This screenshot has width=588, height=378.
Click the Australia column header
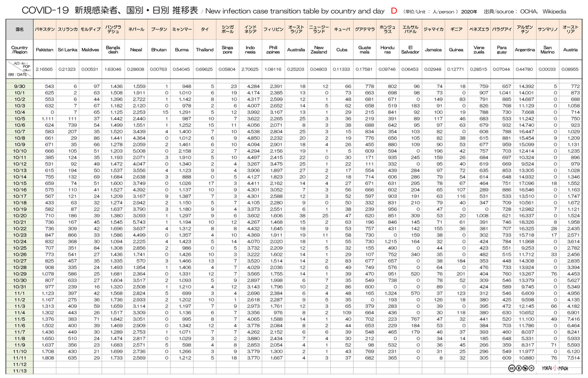tap(296, 50)
